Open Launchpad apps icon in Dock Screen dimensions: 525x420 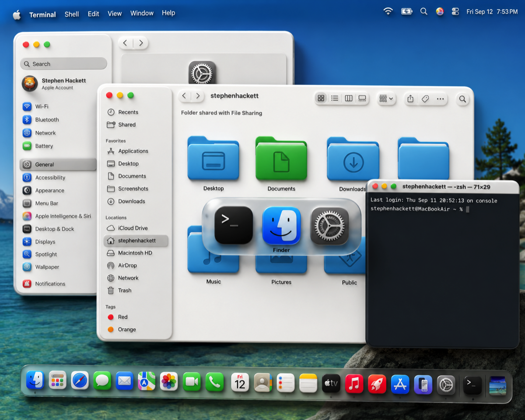tap(57, 381)
